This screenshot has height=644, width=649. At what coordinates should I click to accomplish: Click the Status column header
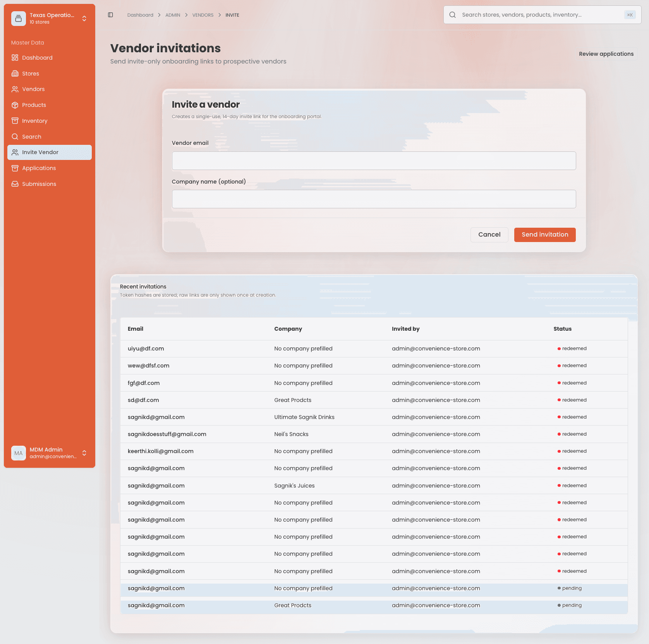tap(562, 329)
